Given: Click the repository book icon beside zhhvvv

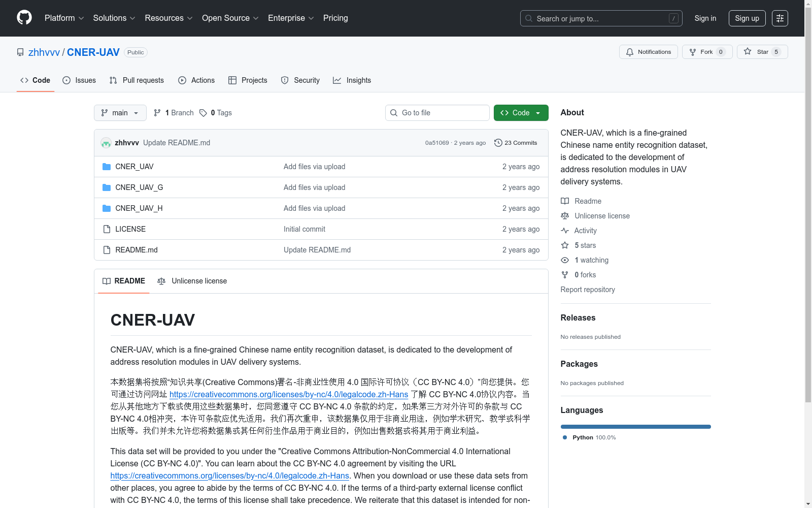Looking at the screenshot, I should (20, 52).
